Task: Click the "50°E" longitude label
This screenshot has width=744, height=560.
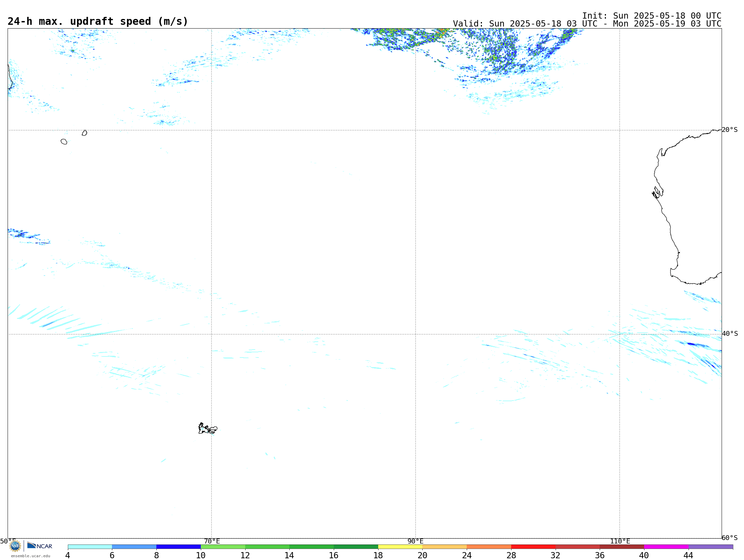Action: [x=8, y=541]
